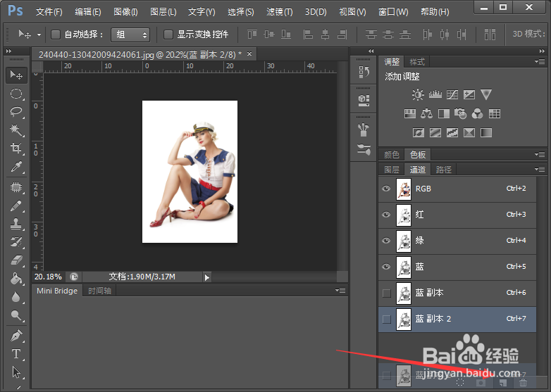Open the Swatches panel flyout menu
The image size is (551, 392).
tap(540, 154)
